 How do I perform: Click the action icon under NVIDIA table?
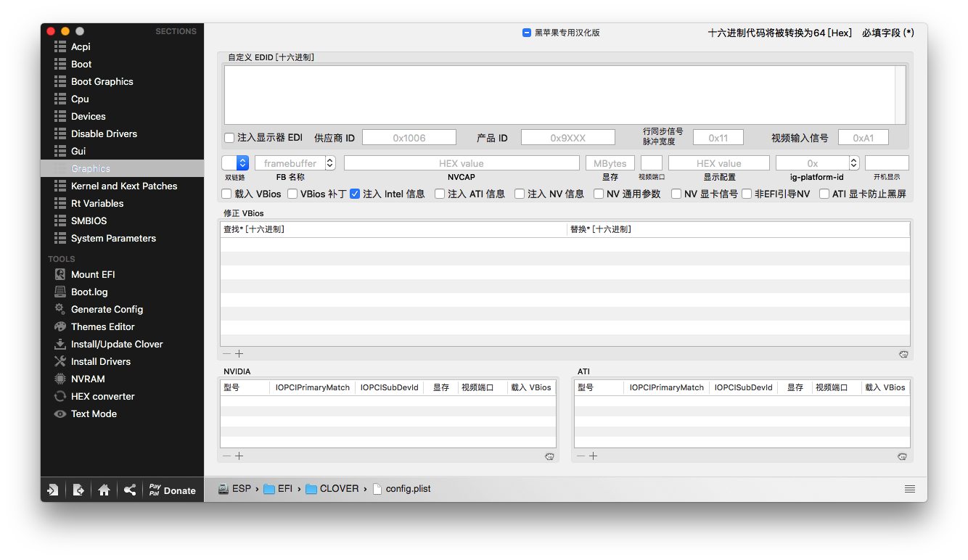click(x=549, y=456)
